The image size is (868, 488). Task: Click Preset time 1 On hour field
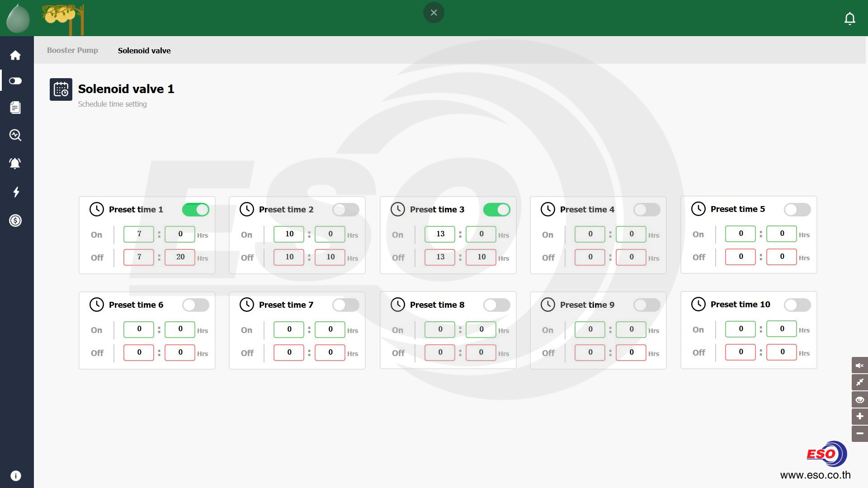point(139,234)
